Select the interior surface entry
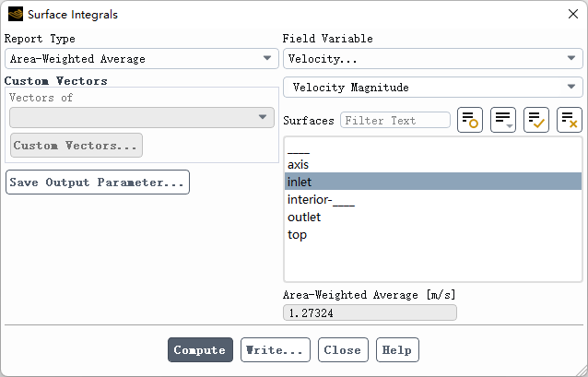 click(433, 200)
